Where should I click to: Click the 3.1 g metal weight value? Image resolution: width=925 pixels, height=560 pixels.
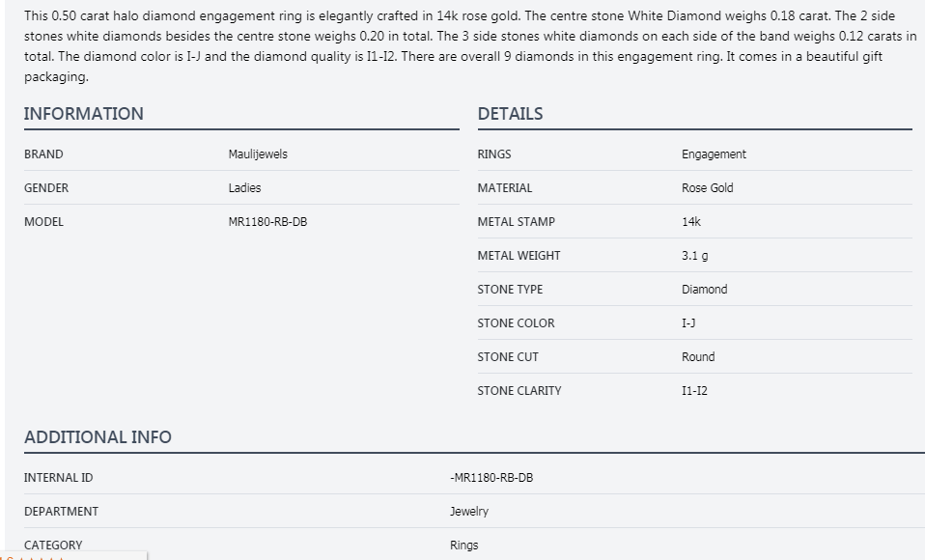(x=694, y=256)
